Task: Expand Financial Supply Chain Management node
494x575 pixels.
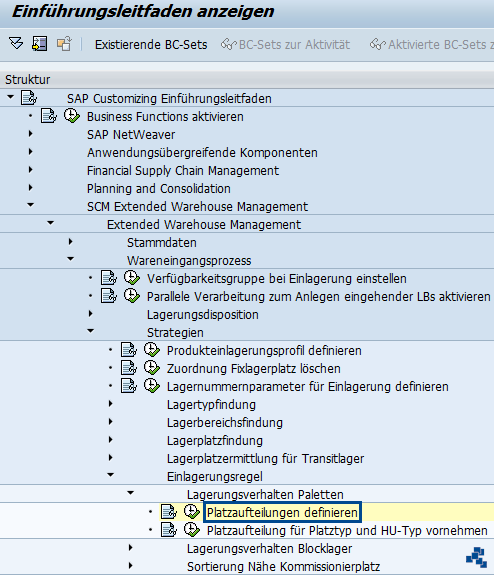Action: (x=30, y=170)
